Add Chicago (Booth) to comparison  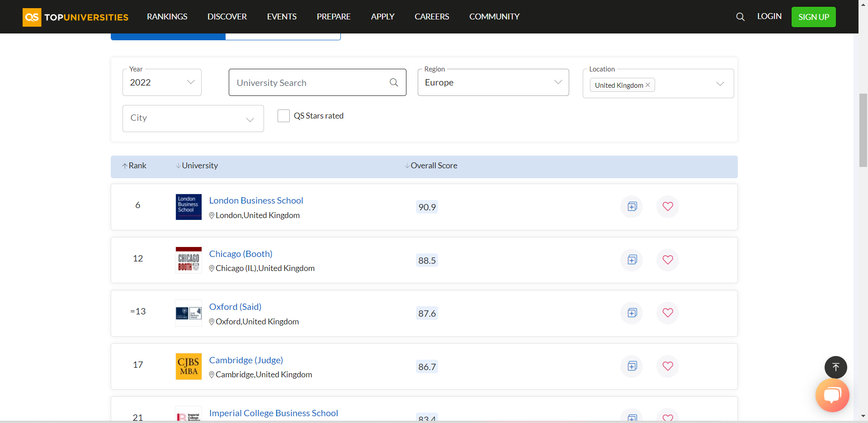(632, 260)
